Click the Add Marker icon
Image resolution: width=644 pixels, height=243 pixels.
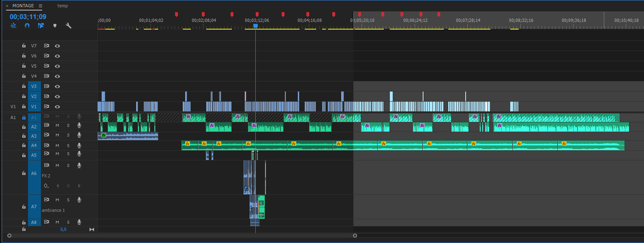coord(55,26)
